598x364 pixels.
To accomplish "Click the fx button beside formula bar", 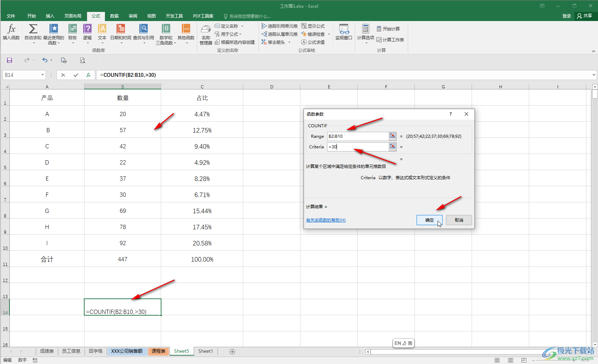I will [88, 75].
